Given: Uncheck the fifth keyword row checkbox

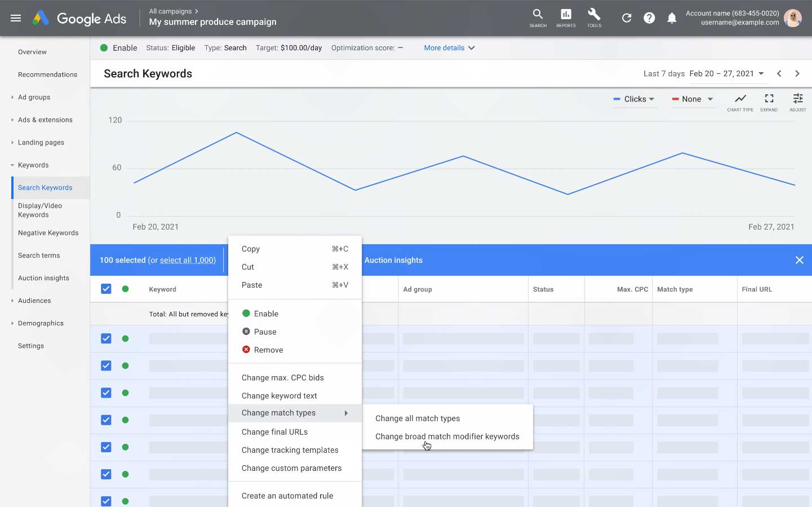Looking at the screenshot, I should [106, 447].
